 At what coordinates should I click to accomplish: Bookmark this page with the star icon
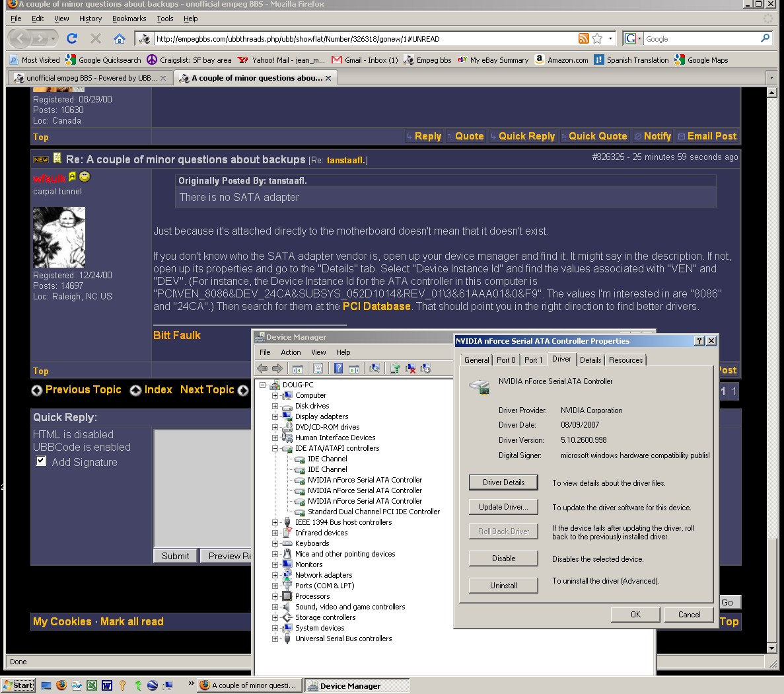tap(597, 38)
